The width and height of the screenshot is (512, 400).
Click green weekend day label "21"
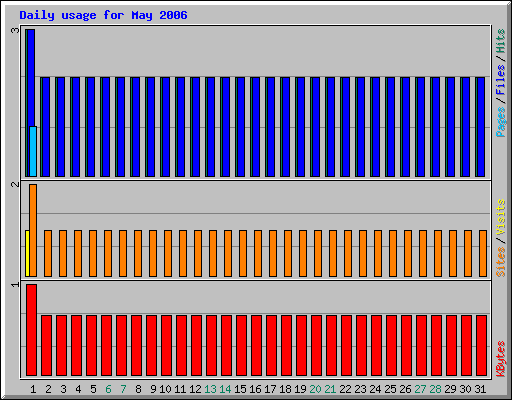330,389
